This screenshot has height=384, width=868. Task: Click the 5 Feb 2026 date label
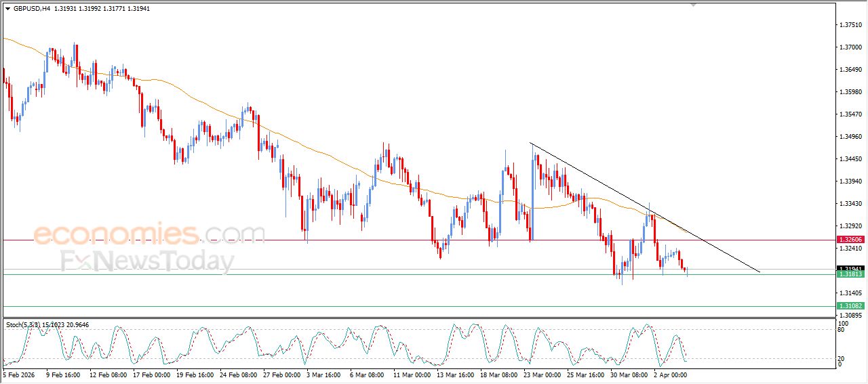(x=20, y=374)
